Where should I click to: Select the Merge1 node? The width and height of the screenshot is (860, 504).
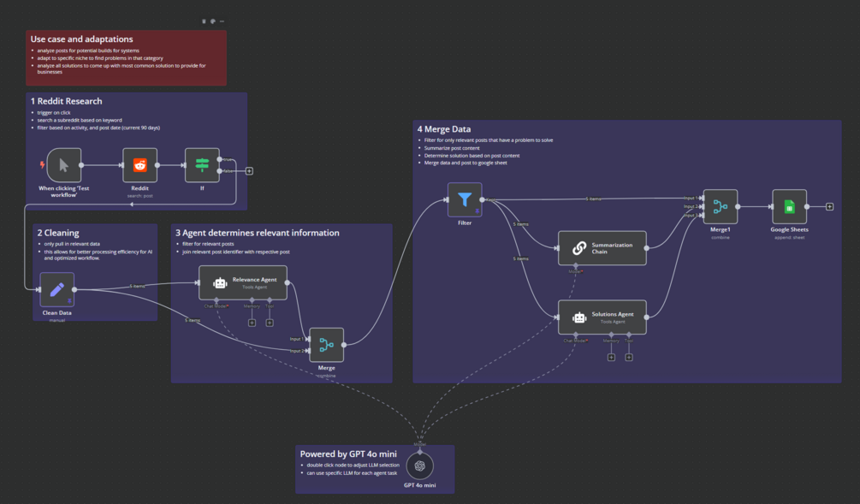(x=721, y=207)
